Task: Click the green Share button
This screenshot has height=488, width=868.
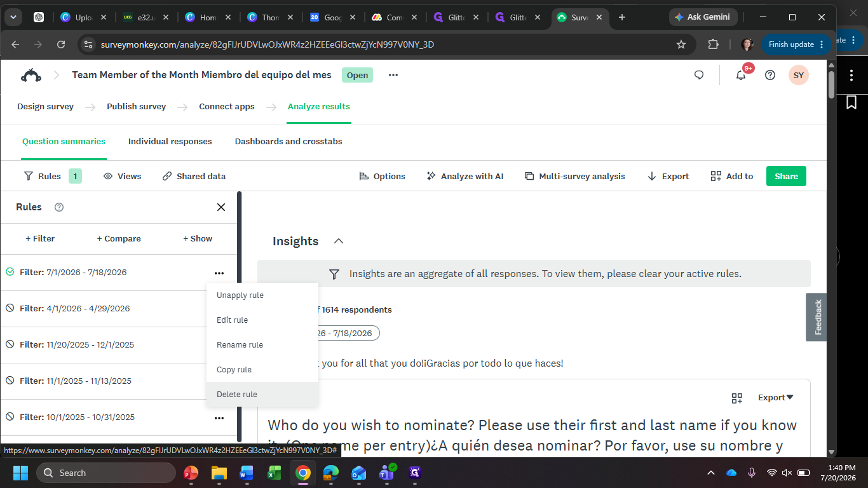Action: pos(786,176)
